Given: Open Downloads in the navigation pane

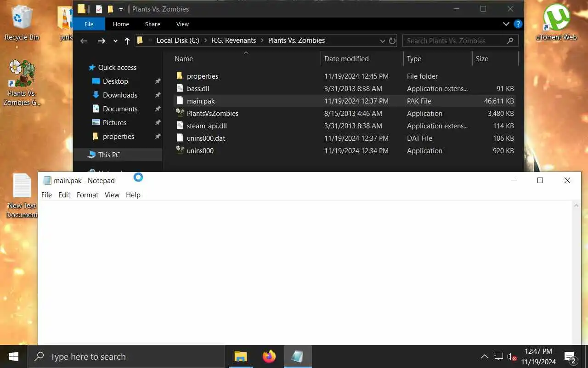Looking at the screenshot, I should click(120, 95).
